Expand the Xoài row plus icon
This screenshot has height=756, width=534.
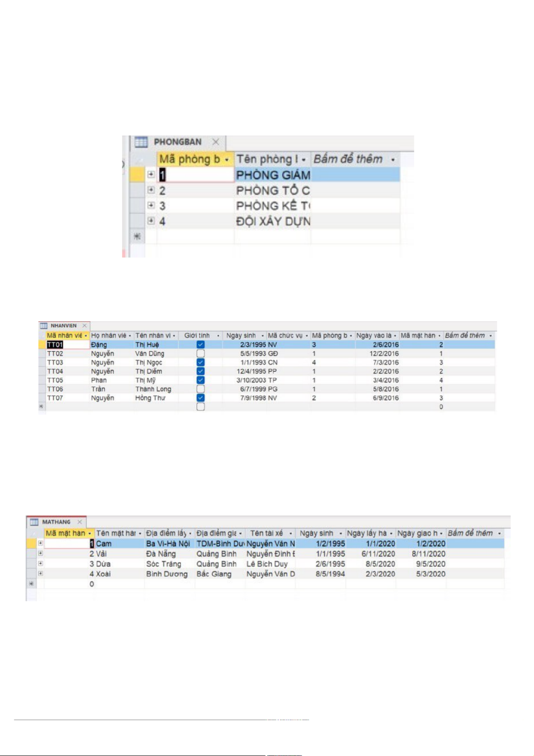[x=40, y=573]
